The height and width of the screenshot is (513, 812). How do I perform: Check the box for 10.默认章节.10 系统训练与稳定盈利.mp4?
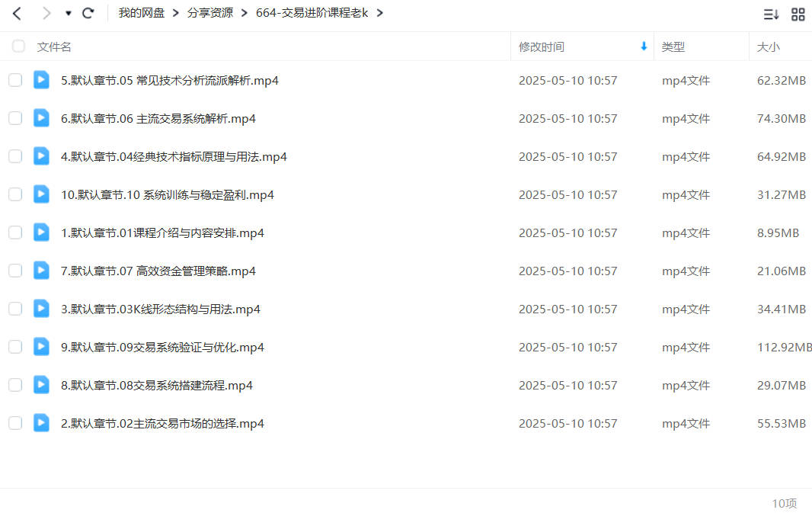click(x=15, y=194)
